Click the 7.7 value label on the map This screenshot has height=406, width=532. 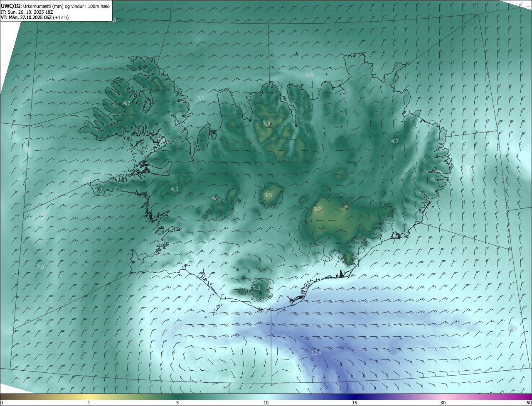(201, 98)
